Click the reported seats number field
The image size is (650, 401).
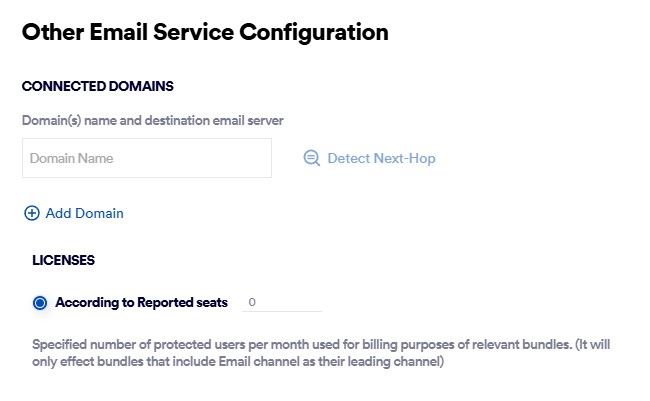pyautogui.click(x=283, y=302)
